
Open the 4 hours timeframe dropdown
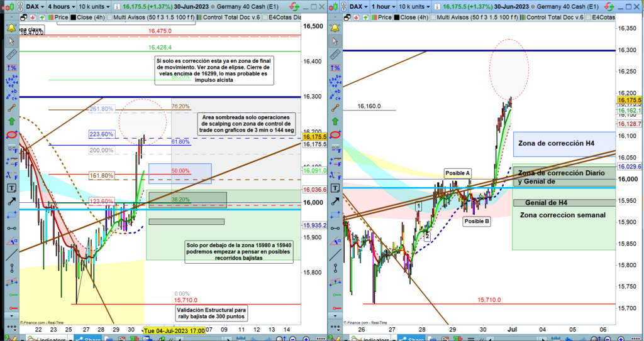tap(62, 6)
